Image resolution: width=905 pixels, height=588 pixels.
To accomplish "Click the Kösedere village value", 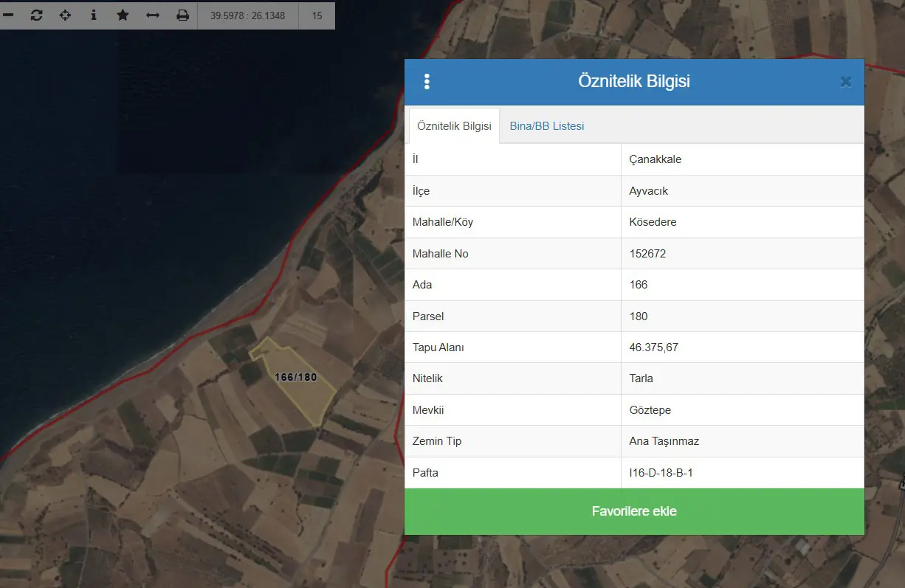I will pos(653,222).
